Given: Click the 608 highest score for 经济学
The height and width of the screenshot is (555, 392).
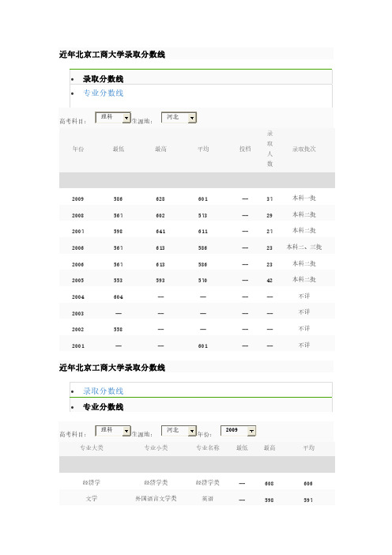Looking at the screenshot, I should [x=269, y=484].
